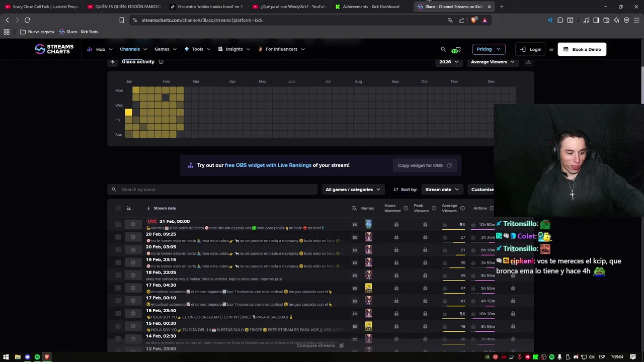Expand the Channels menu
Viewport: 644px width, 362px height.
[x=133, y=49]
